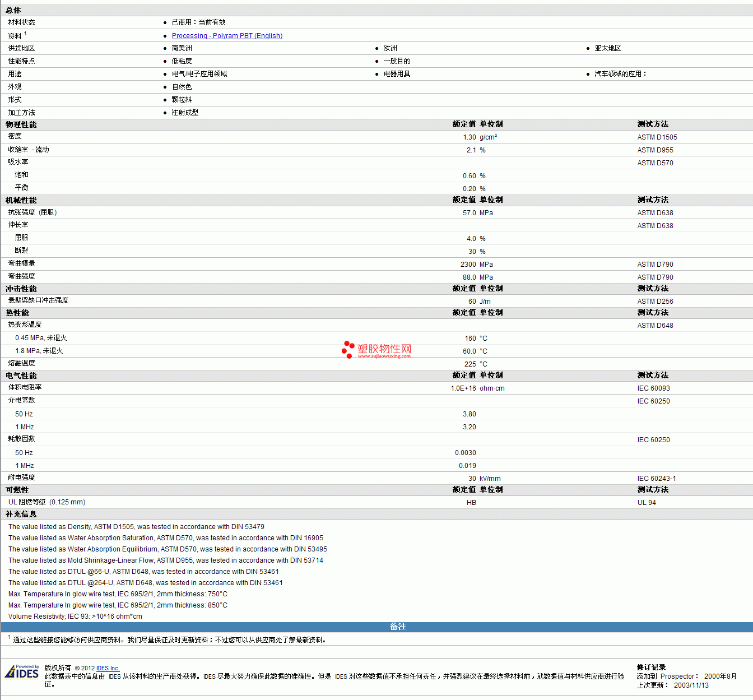Screen dimensions: 753x700
Task: Click the 熔融温度 row label
Action: tap(22, 363)
